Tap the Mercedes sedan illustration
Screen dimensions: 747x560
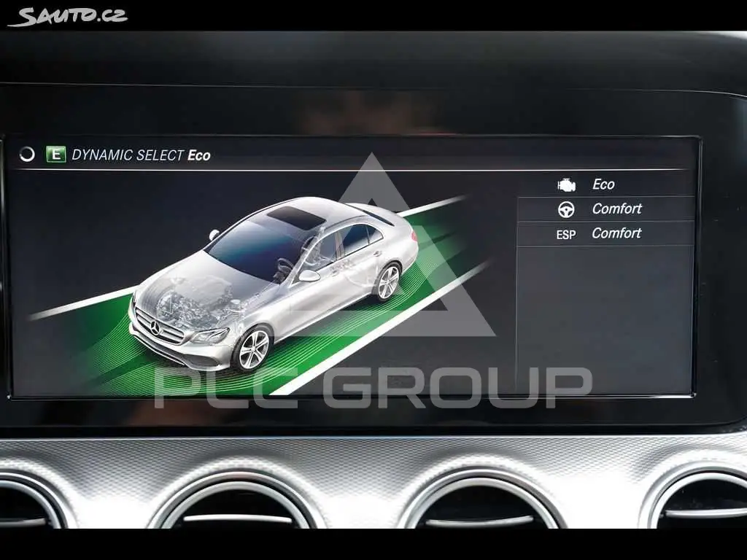(x=274, y=284)
